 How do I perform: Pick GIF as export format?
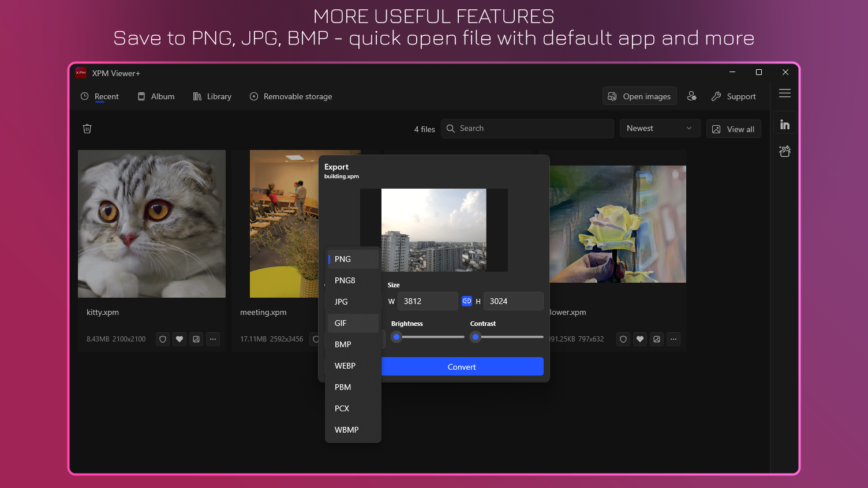pyautogui.click(x=353, y=323)
